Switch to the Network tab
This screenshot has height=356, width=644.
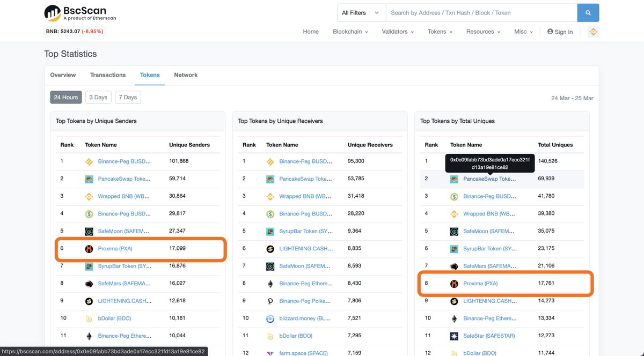coord(186,75)
